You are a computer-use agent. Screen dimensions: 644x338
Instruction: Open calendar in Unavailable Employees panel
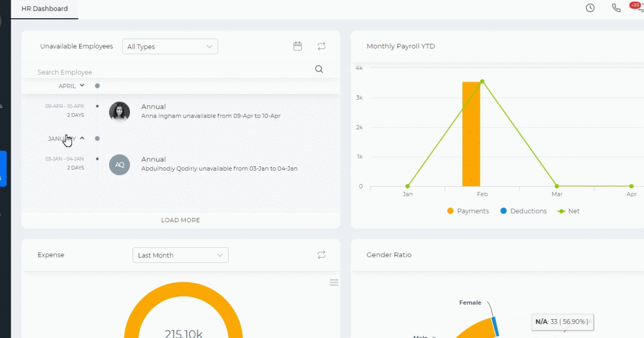[x=297, y=46]
